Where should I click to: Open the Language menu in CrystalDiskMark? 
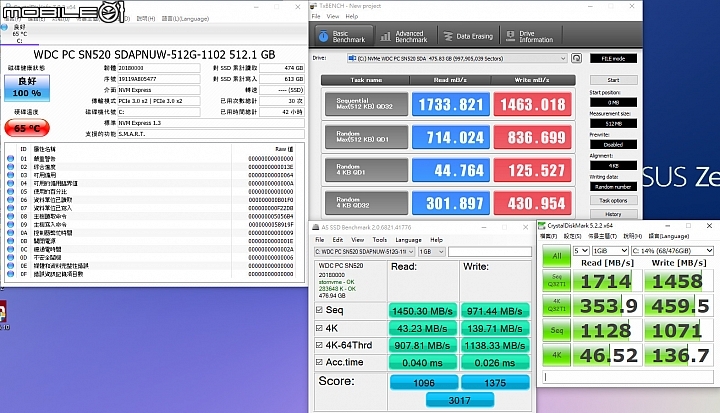(x=669, y=236)
